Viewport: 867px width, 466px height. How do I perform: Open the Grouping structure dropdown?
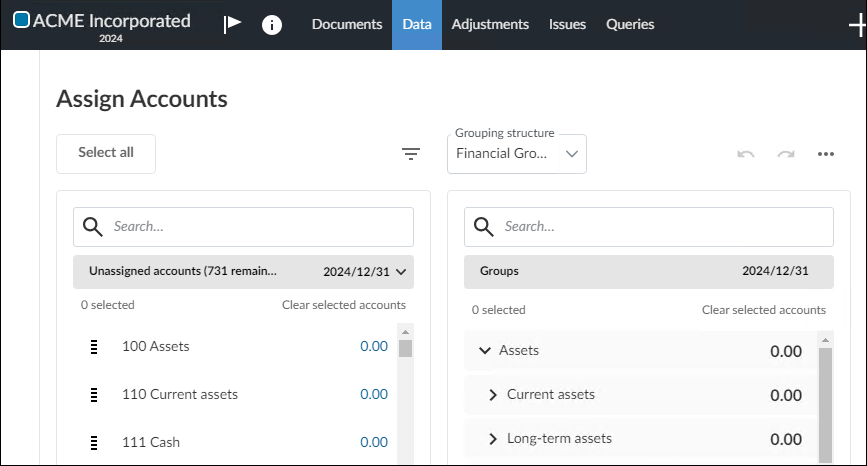pos(517,154)
